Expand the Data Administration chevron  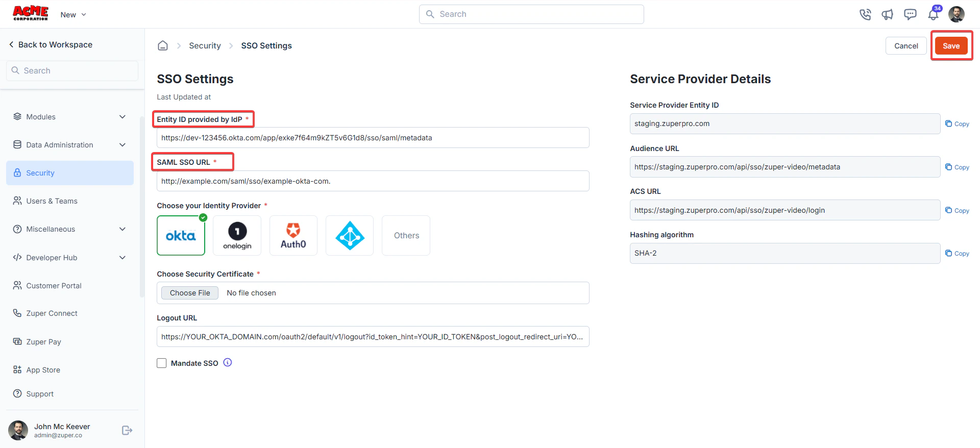(122, 144)
